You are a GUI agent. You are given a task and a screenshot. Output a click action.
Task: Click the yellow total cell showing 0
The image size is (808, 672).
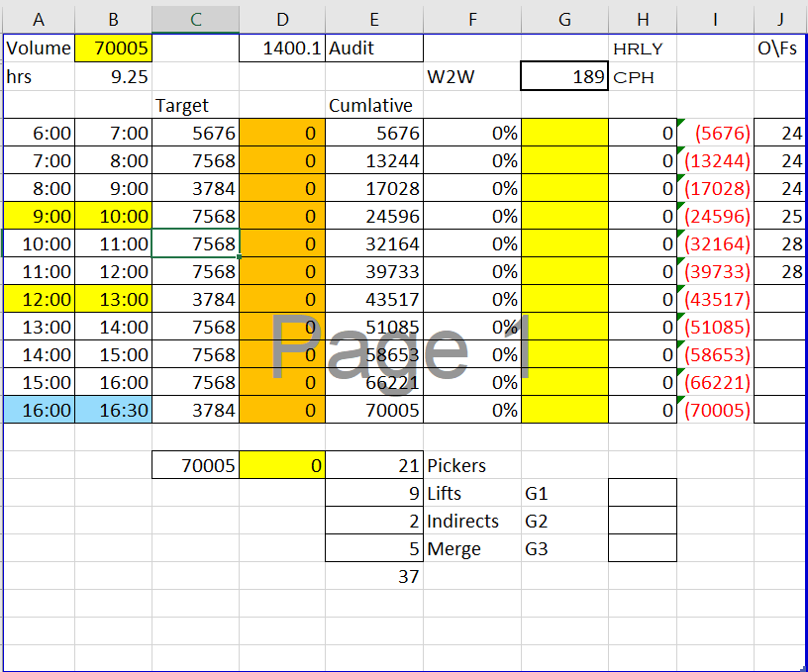(282, 465)
